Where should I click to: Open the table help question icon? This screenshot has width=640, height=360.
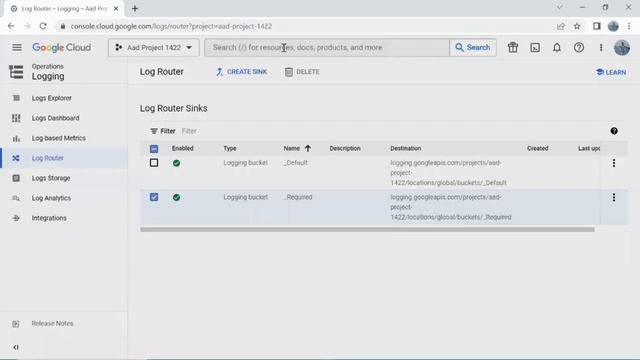point(614,131)
